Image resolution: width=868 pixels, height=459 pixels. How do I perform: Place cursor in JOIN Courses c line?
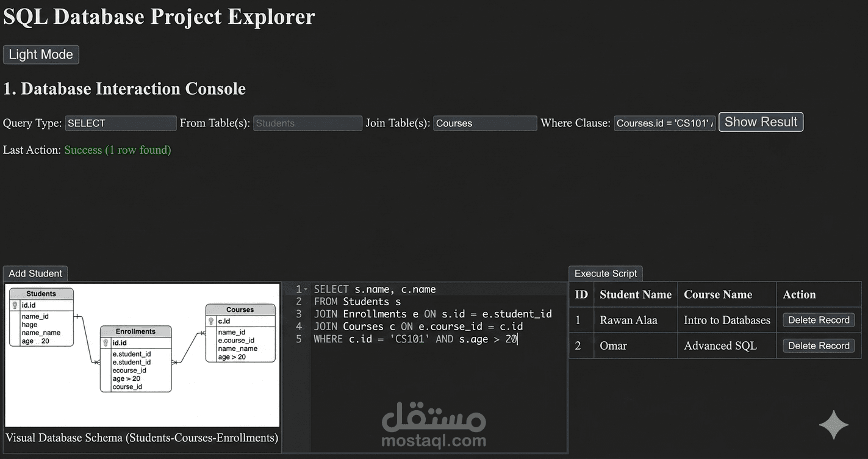tap(418, 327)
